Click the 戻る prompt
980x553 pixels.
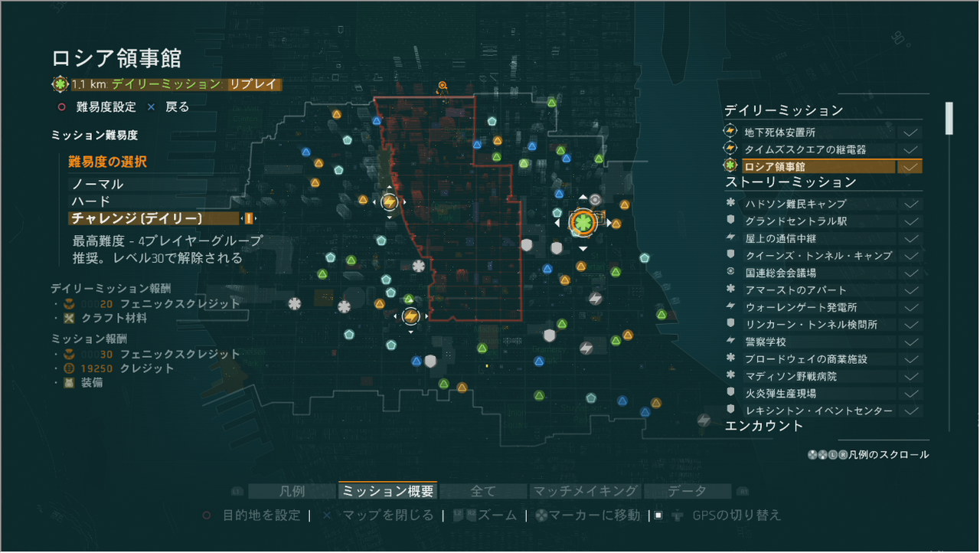point(168,107)
